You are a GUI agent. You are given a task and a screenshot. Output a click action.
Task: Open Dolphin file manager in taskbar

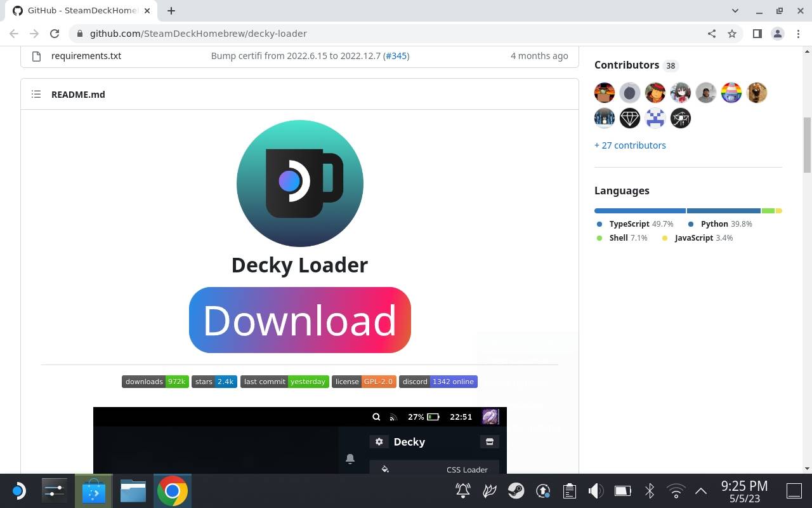[133, 491]
